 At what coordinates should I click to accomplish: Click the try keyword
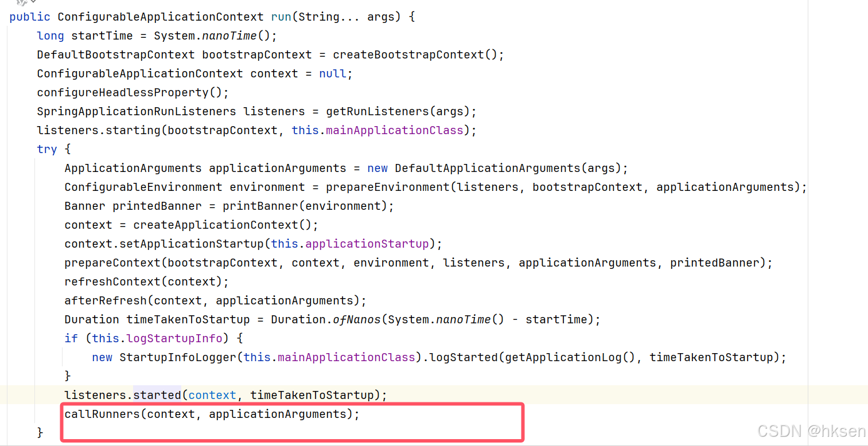(x=46, y=149)
